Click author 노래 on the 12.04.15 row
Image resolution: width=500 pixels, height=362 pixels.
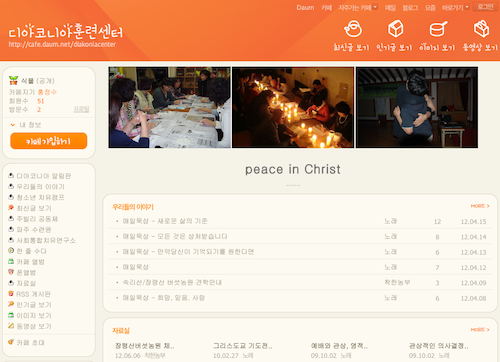pyautogui.click(x=391, y=221)
